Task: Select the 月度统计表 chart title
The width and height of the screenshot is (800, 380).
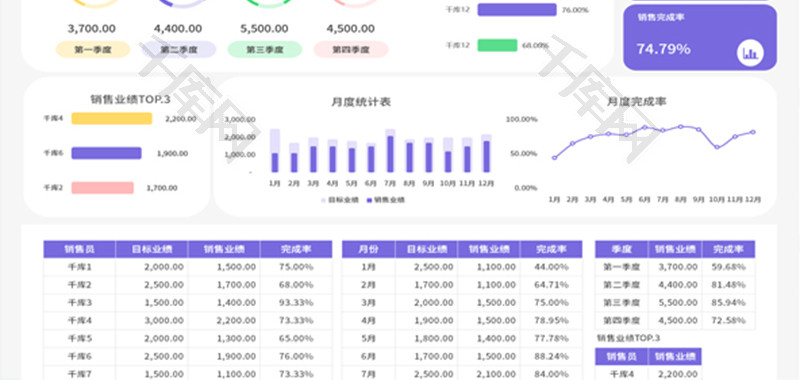Action: coord(361,102)
